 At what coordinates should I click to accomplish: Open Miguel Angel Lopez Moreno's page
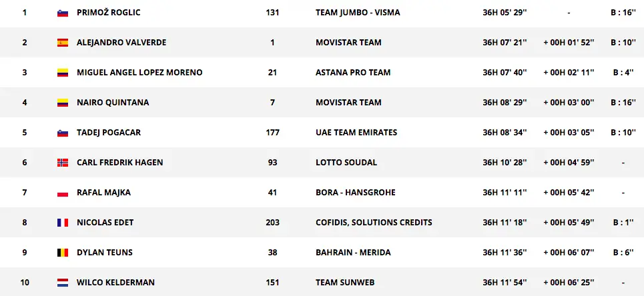(139, 73)
